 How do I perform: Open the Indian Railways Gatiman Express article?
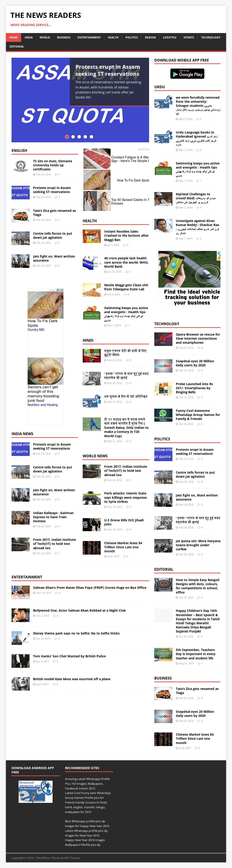coord(53,517)
